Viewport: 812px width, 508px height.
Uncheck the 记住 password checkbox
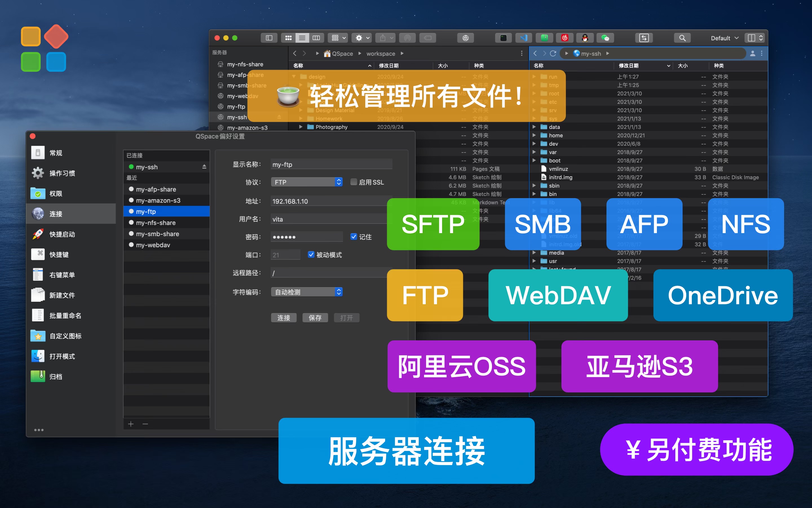coord(353,237)
